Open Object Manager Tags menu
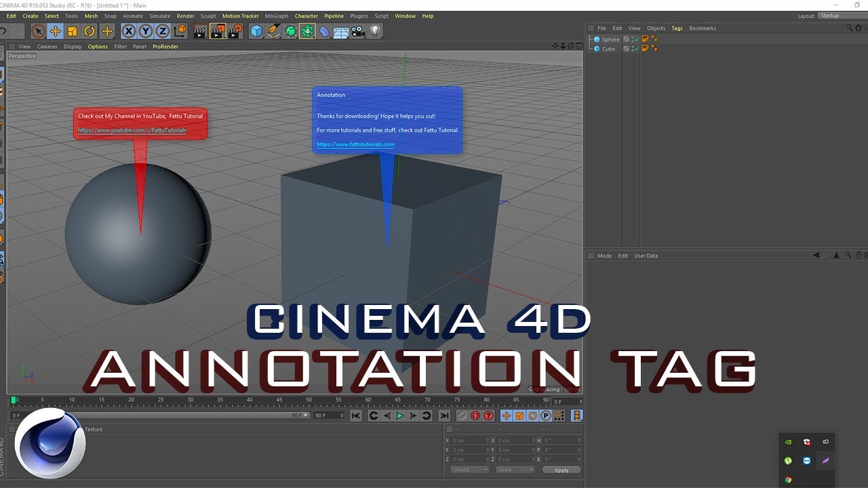 (x=677, y=28)
